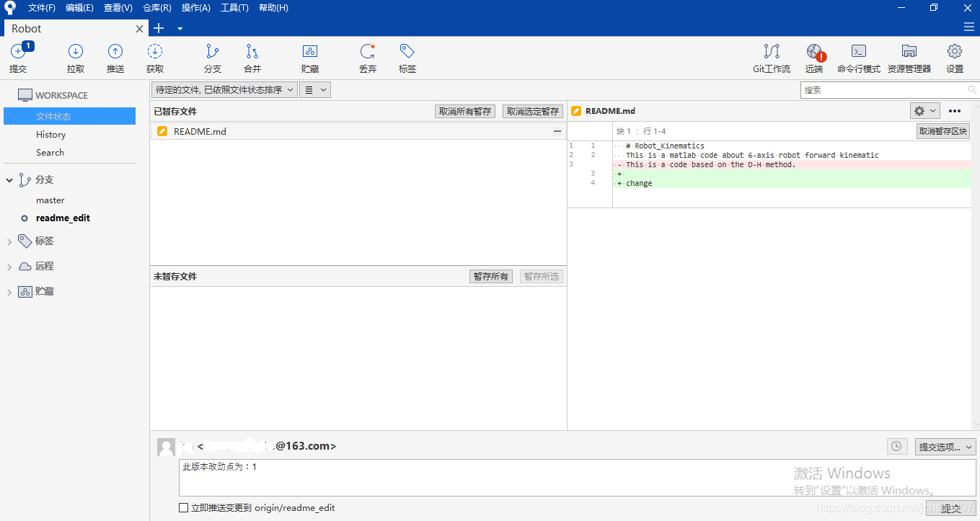Open a new tab with plus icon
Viewport: 980px width, 521px height.
point(159,28)
